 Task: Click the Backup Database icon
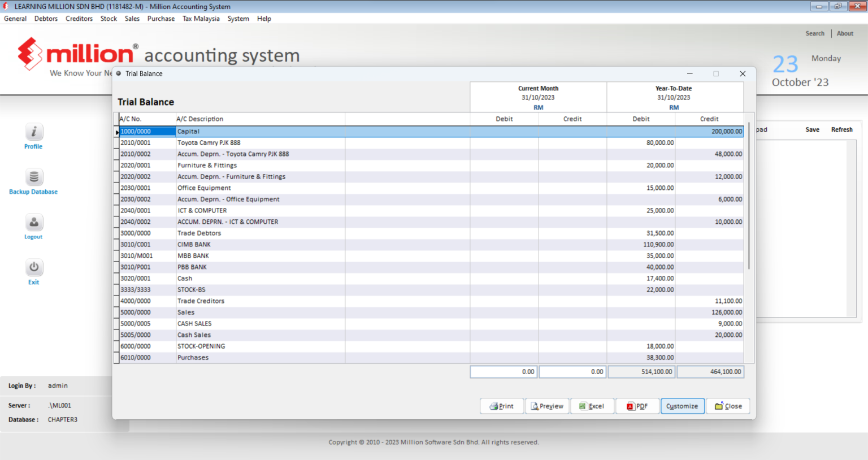(34, 177)
